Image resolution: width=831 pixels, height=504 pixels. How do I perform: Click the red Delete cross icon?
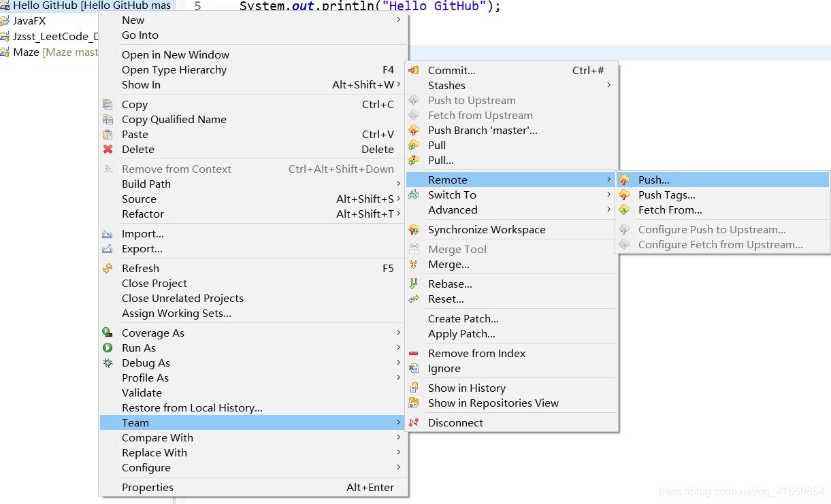[108, 149]
